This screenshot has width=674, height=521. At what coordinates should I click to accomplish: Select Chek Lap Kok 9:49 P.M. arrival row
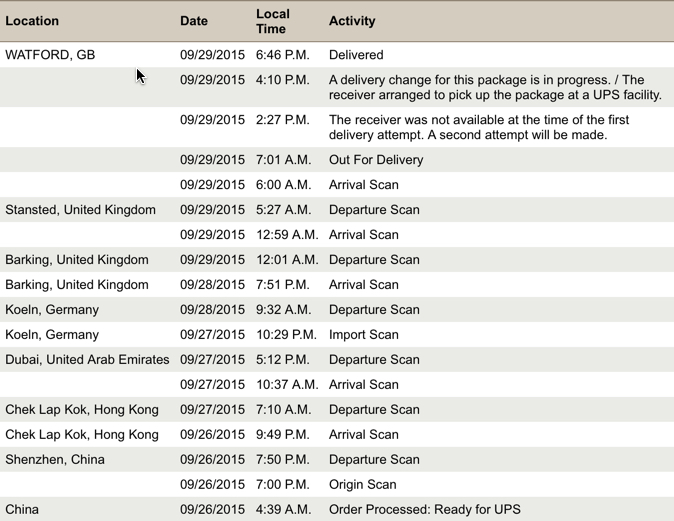[x=337, y=434]
